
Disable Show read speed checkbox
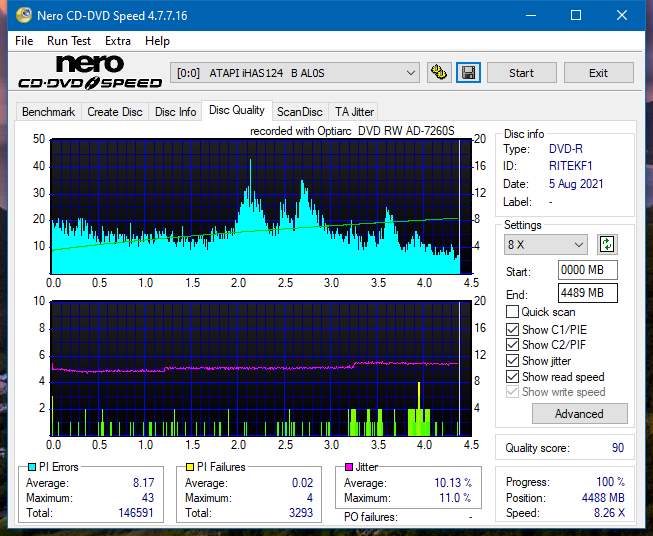pyautogui.click(x=512, y=377)
